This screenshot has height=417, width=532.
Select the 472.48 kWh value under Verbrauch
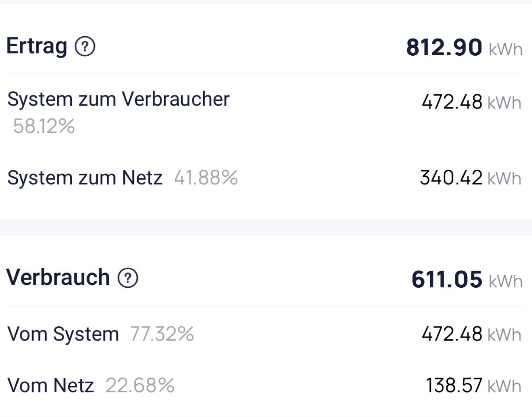(471, 334)
